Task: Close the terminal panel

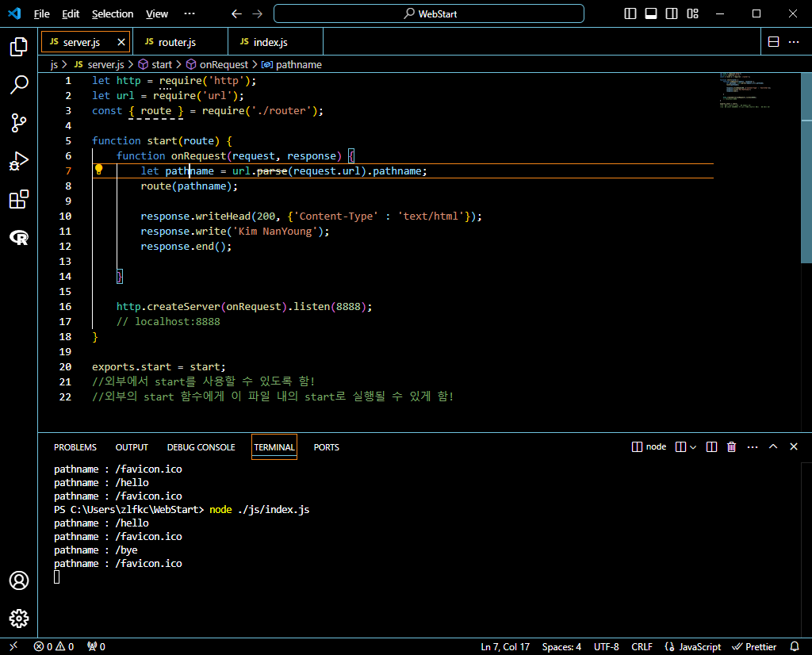Action: click(793, 446)
